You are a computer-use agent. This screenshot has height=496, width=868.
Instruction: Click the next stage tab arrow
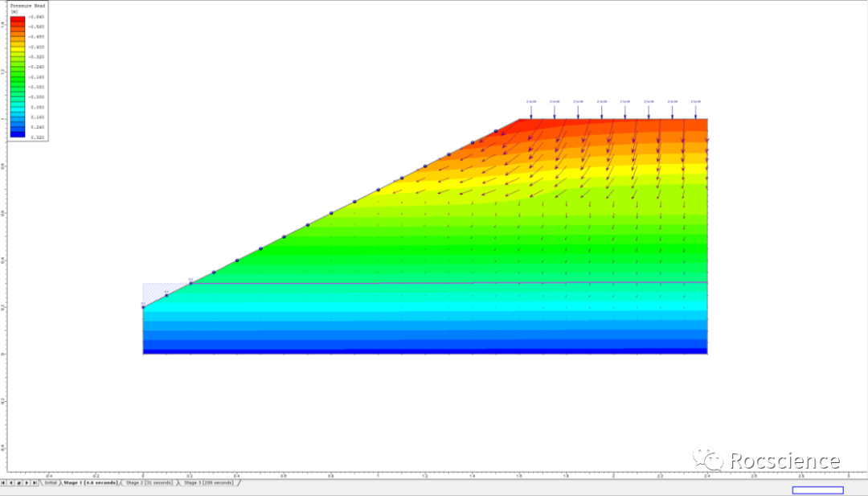pos(27,482)
